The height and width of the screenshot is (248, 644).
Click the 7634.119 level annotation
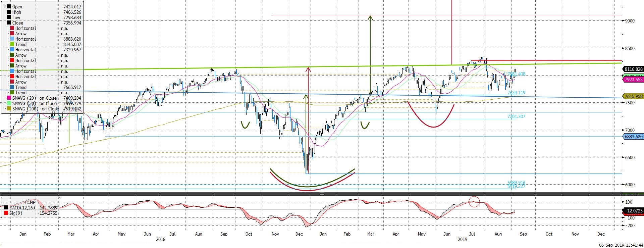click(x=516, y=93)
